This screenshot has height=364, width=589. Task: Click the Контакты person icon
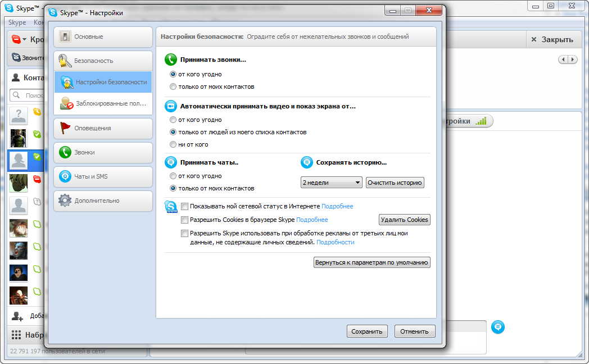16,78
